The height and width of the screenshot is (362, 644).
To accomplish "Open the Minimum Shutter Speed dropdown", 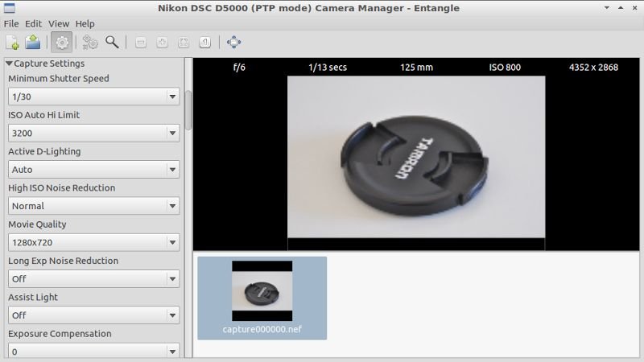I will 93,97.
